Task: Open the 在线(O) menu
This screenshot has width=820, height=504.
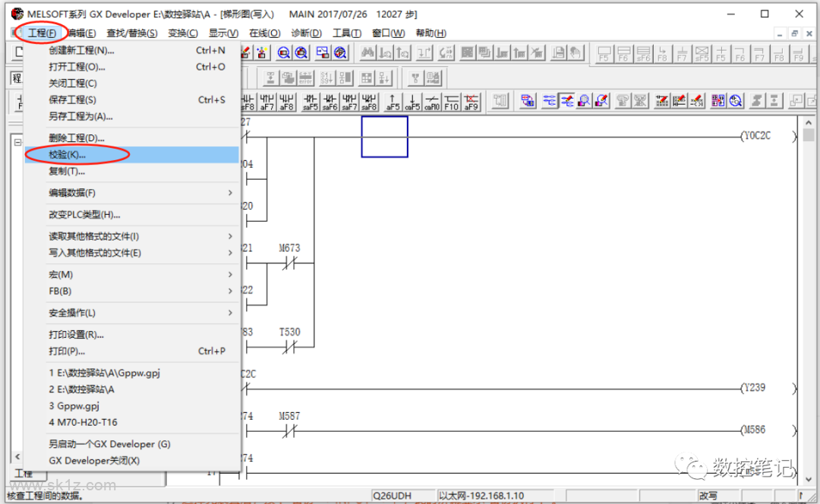Action: click(265, 33)
